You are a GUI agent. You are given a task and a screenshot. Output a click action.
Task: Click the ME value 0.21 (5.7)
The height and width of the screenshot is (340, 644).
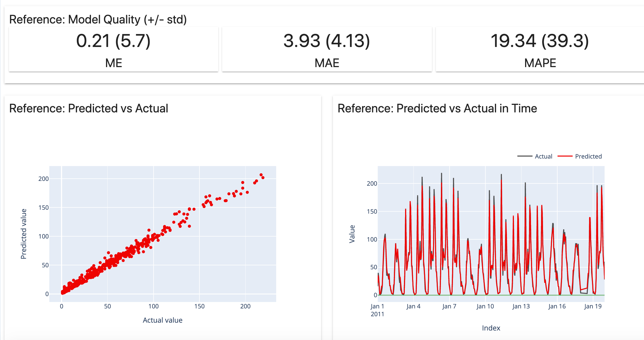click(113, 41)
